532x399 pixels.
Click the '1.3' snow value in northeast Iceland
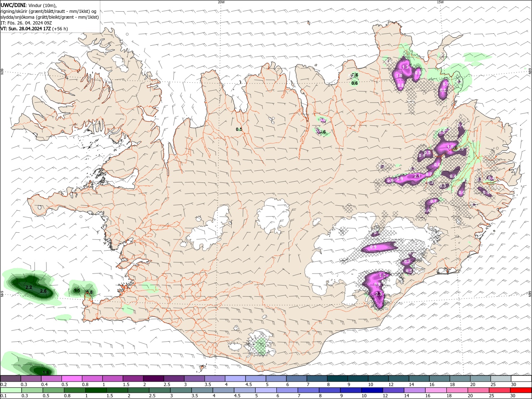click(406, 66)
